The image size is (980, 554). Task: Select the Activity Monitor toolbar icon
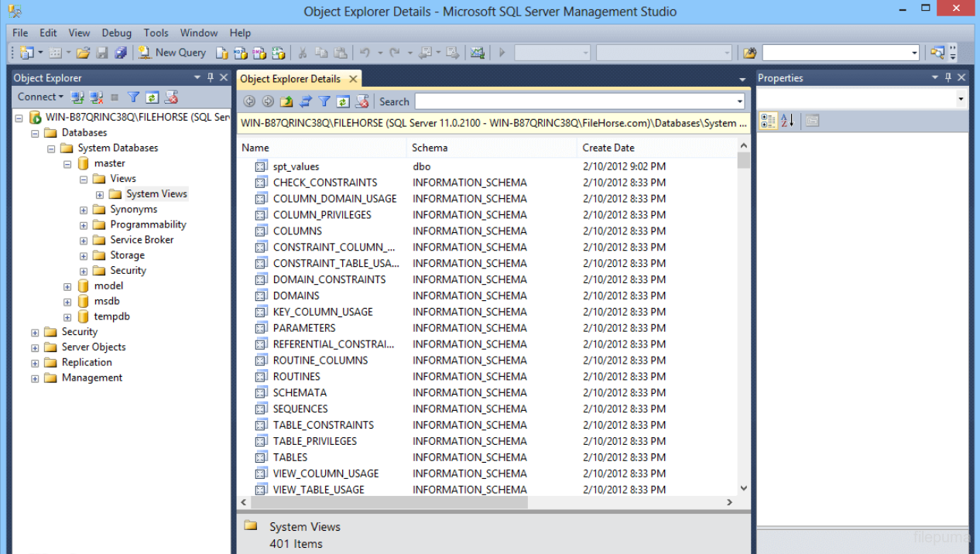(478, 53)
